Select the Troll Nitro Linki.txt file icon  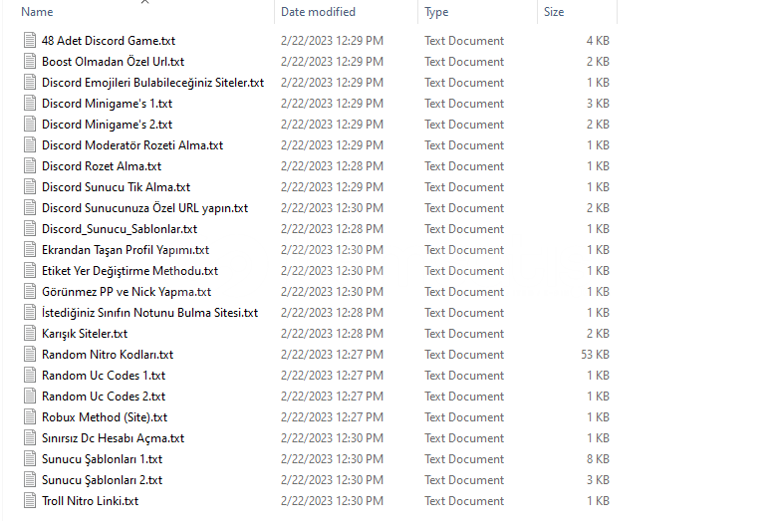pyautogui.click(x=30, y=501)
